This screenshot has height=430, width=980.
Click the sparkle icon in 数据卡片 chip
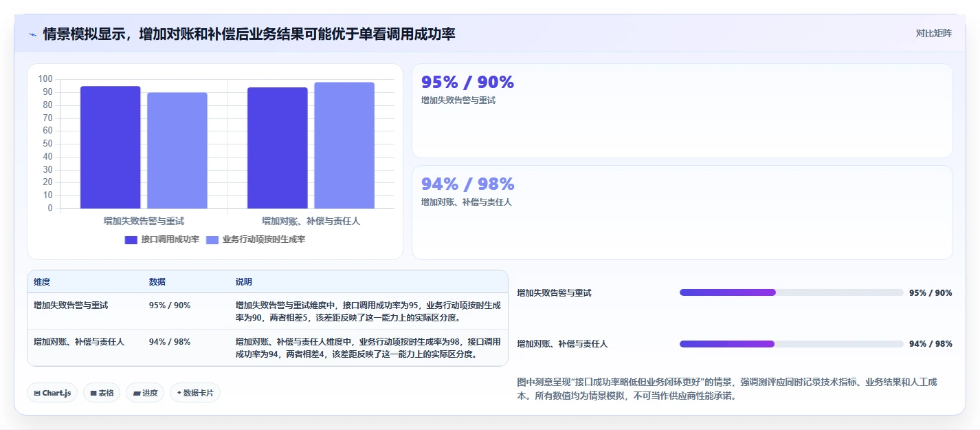click(179, 393)
